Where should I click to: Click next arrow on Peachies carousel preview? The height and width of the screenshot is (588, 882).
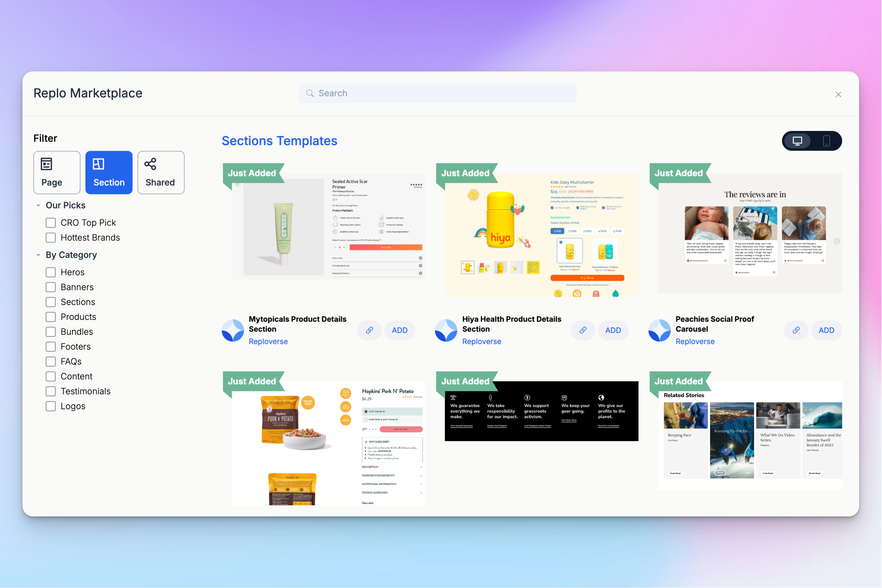coord(836,241)
